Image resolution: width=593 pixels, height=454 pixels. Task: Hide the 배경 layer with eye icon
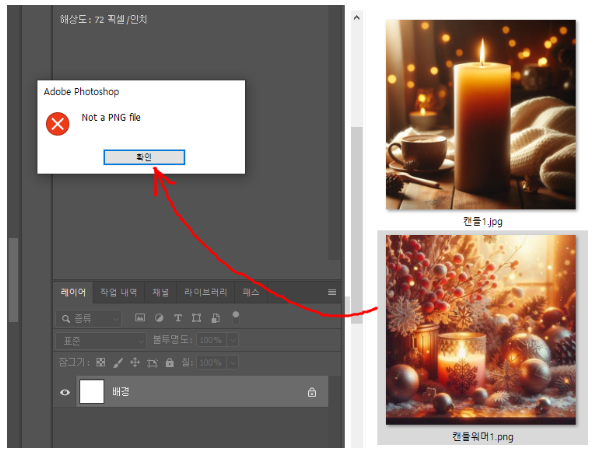coord(65,392)
